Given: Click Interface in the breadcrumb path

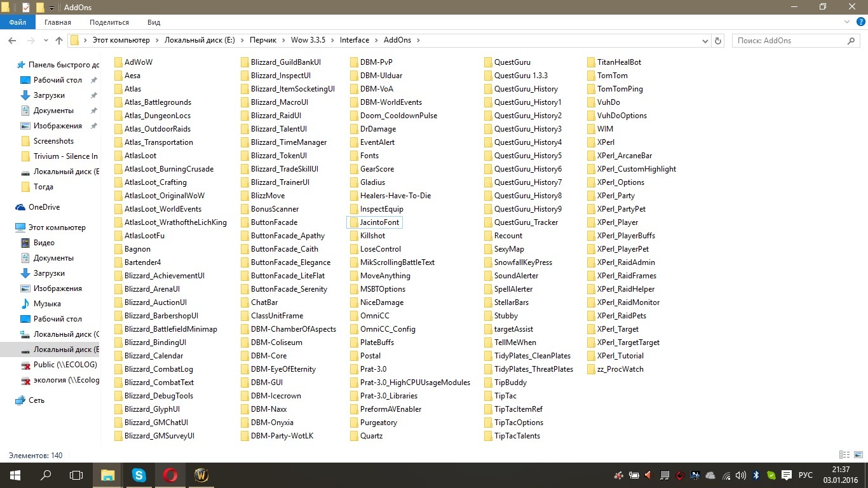Looking at the screenshot, I should (354, 40).
